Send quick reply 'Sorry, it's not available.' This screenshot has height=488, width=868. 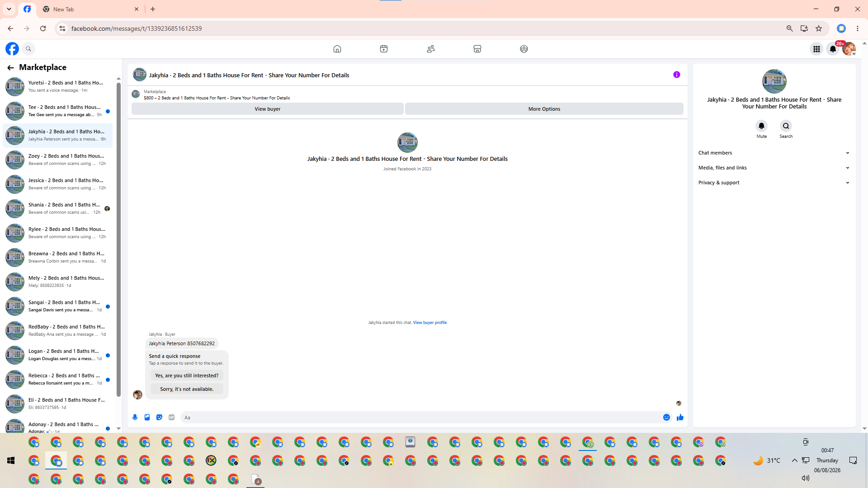tap(187, 389)
